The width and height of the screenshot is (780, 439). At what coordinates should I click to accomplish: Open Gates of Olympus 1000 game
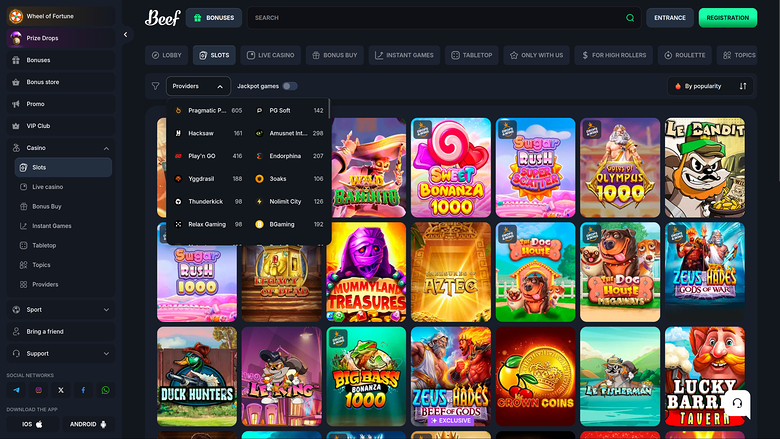620,168
